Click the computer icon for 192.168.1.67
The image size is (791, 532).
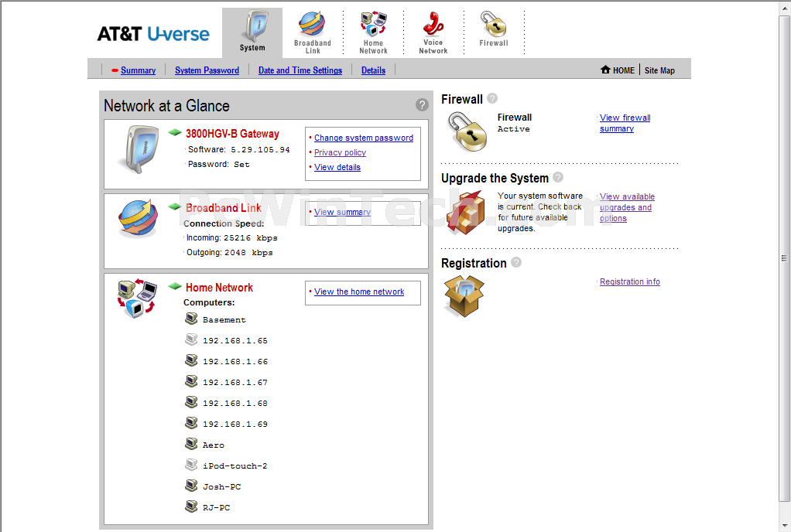pos(191,381)
